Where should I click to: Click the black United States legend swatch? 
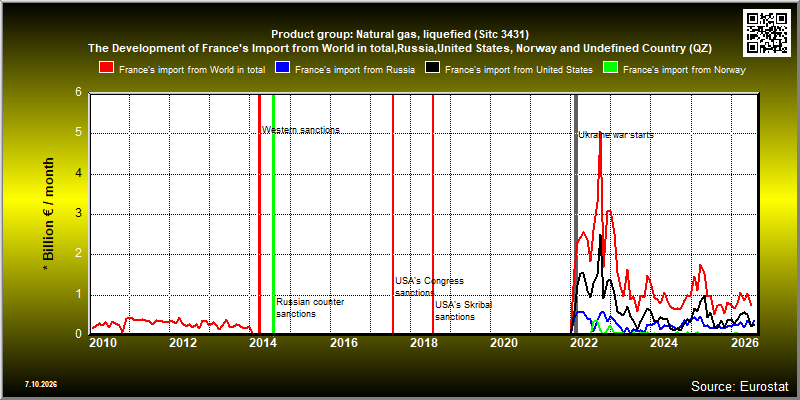coord(432,68)
